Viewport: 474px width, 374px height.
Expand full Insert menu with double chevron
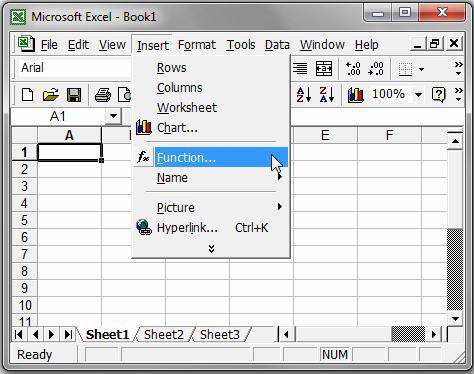pyautogui.click(x=211, y=248)
